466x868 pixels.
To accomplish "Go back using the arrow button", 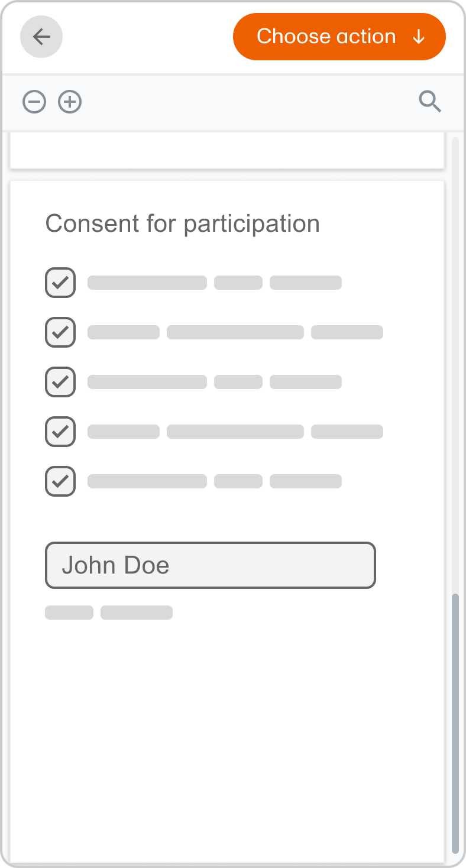I will click(41, 37).
